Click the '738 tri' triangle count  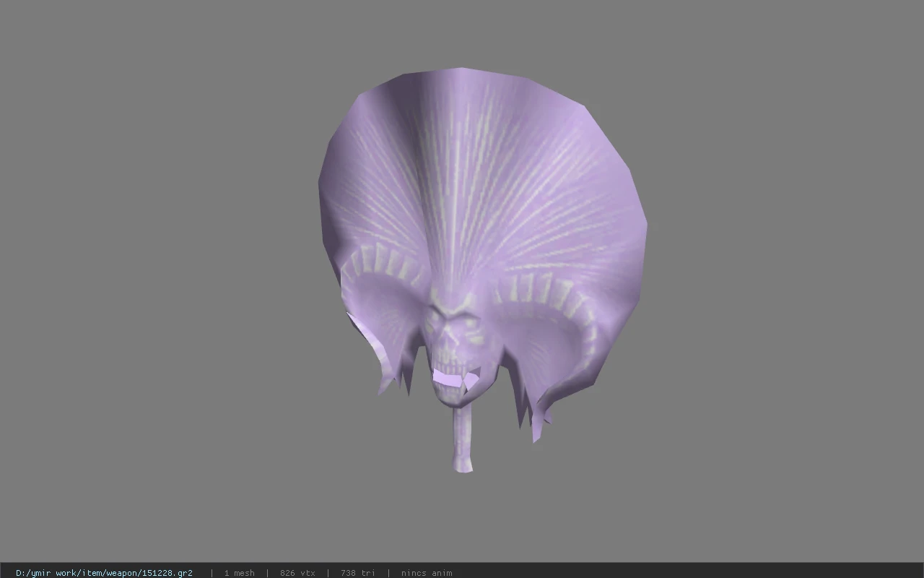coord(358,573)
